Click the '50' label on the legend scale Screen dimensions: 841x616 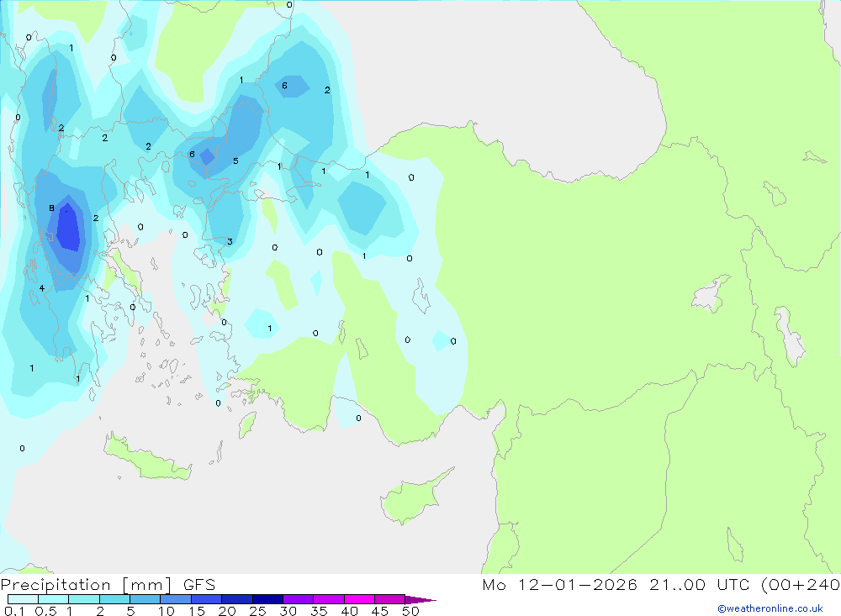click(x=410, y=611)
